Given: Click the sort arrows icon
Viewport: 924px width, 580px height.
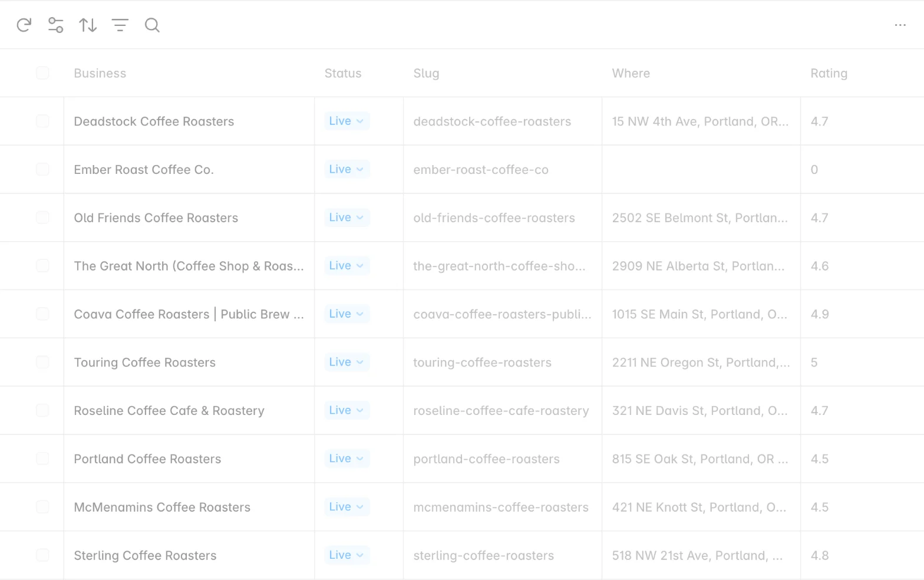Looking at the screenshot, I should pos(88,25).
